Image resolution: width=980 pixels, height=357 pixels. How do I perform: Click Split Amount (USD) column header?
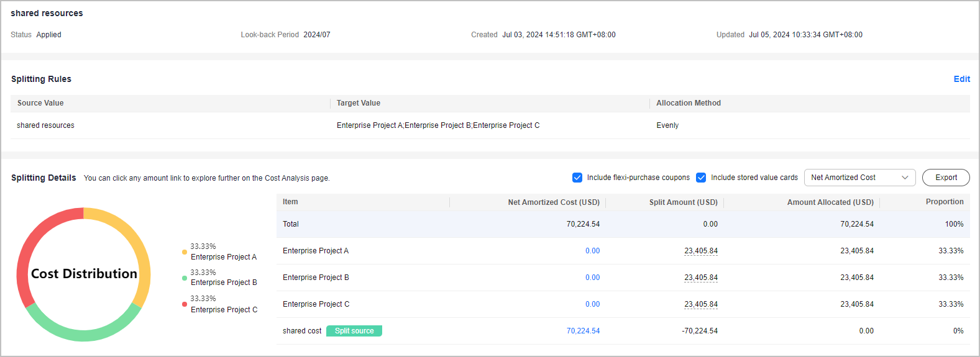[x=684, y=202]
